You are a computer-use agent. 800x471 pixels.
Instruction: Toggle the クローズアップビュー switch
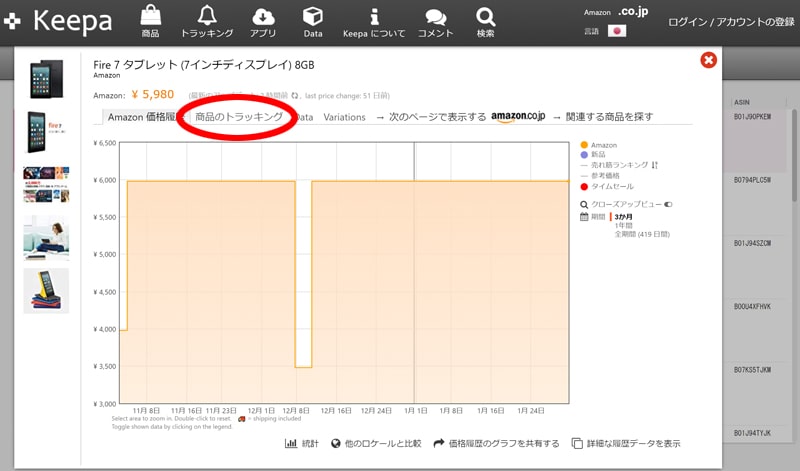(x=668, y=204)
